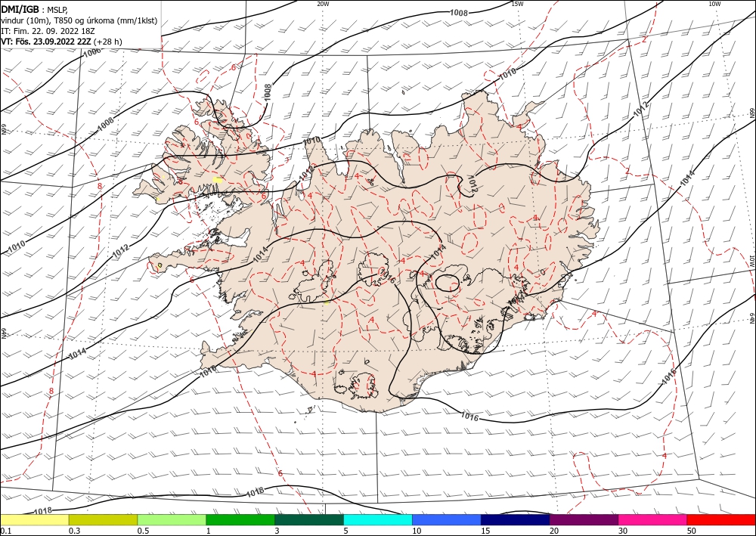The image size is (756, 536).
Task: Select the light green 0.5–1 legend swatch
Action: point(172,520)
